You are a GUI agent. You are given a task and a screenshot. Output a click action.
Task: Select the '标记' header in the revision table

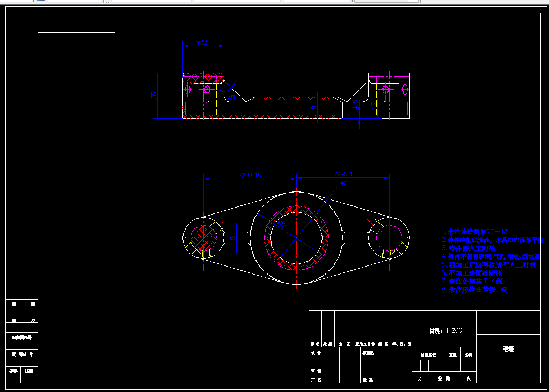pos(315,344)
